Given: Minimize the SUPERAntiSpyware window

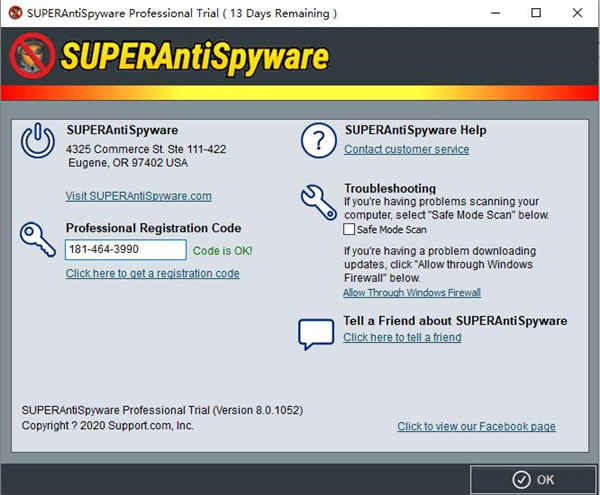Looking at the screenshot, I should tap(496, 13).
